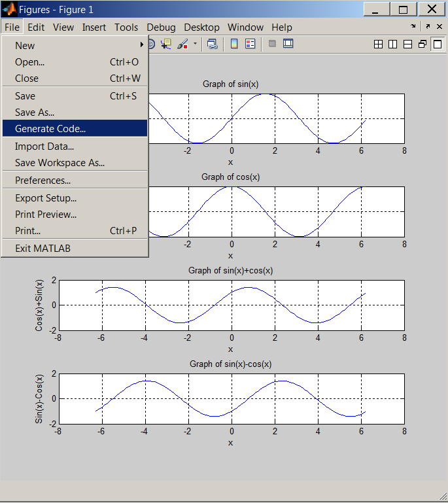Click the Show Plot Tools icon
Screen dimensions: 448x503
tap(288, 44)
